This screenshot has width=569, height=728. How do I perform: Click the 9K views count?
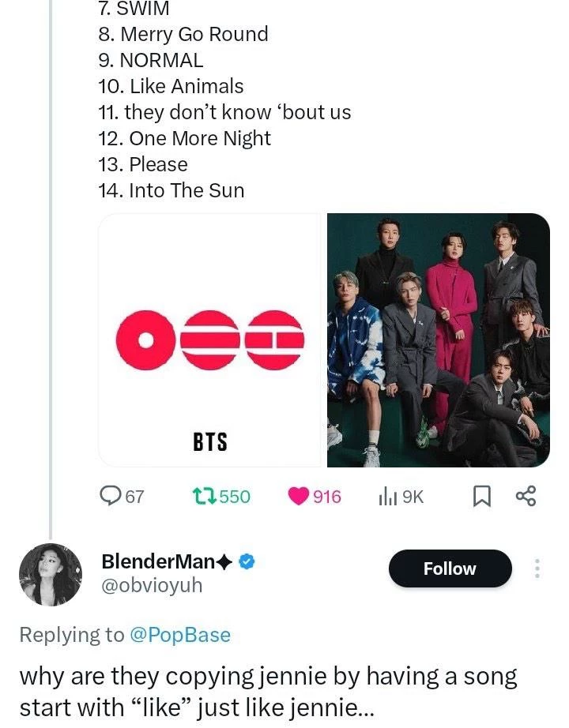413,497
